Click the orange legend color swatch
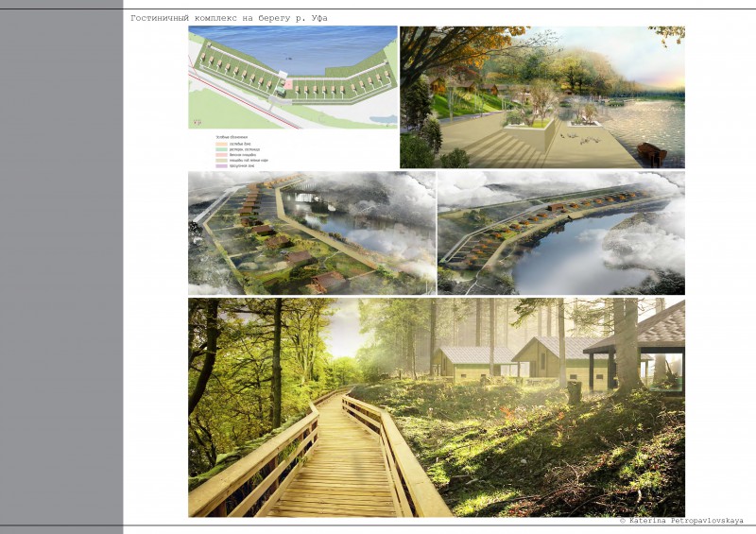 (222, 145)
